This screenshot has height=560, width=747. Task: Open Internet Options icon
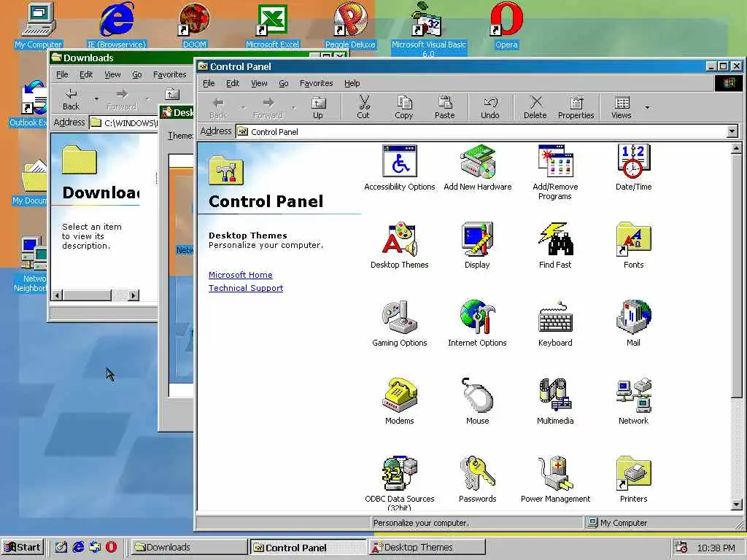coord(477,324)
